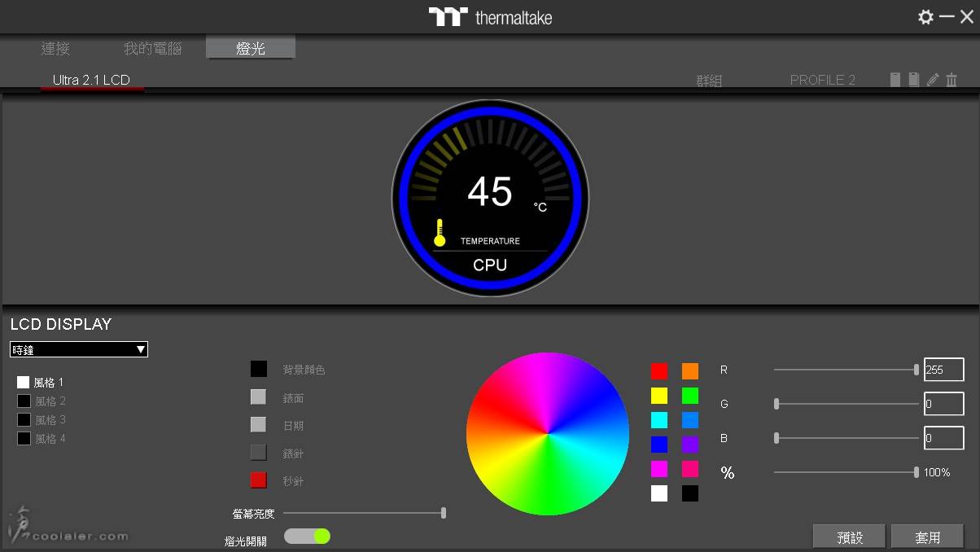This screenshot has width=980, height=552.
Task: Click the yellow thermometer icon
Action: (x=440, y=233)
